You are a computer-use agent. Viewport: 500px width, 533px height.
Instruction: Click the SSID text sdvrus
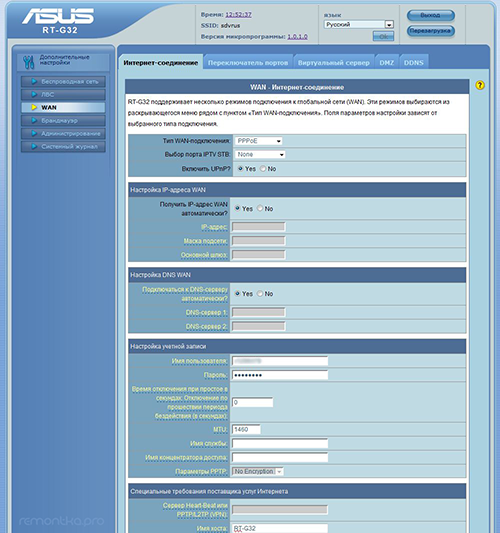pos(230,25)
